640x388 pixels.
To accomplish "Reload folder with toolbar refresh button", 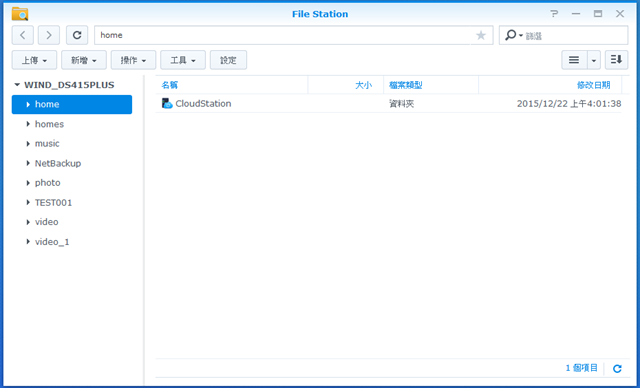I will point(77,35).
